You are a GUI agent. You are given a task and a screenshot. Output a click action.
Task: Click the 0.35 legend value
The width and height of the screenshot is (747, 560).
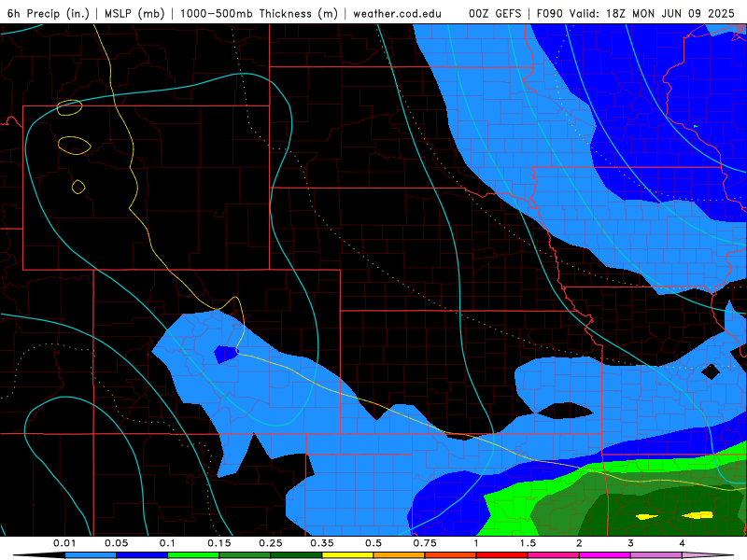322,543
